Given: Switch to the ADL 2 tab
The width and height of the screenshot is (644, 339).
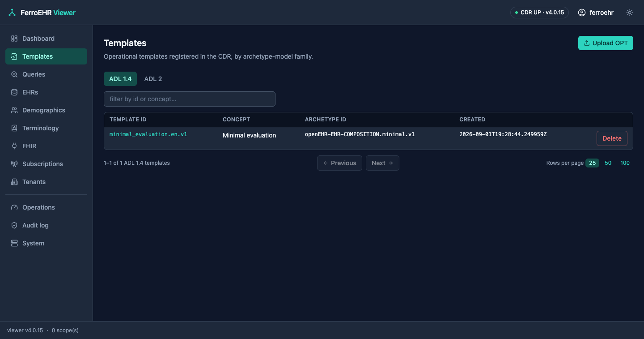Looking at the screenshot, I should tap(153, 79).
